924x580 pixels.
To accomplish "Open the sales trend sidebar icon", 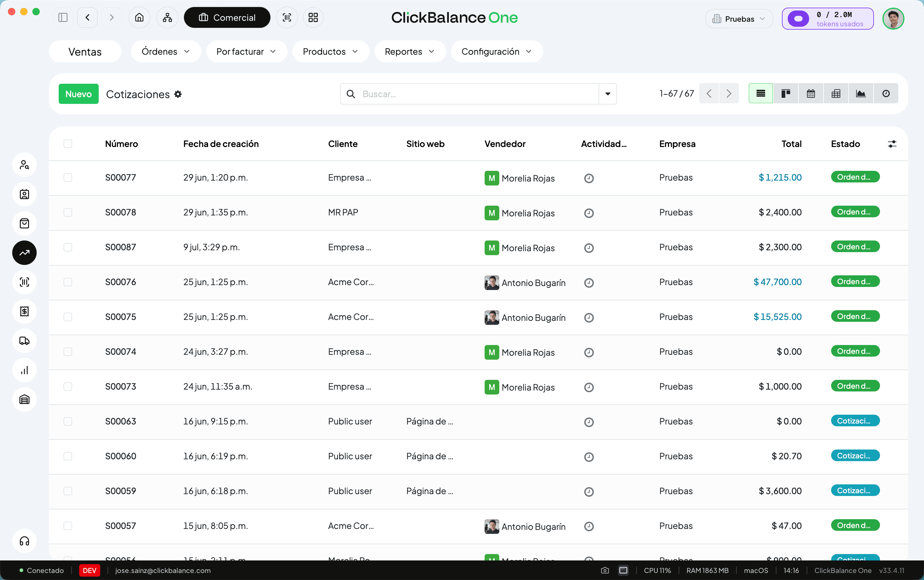I will (24, 253).
